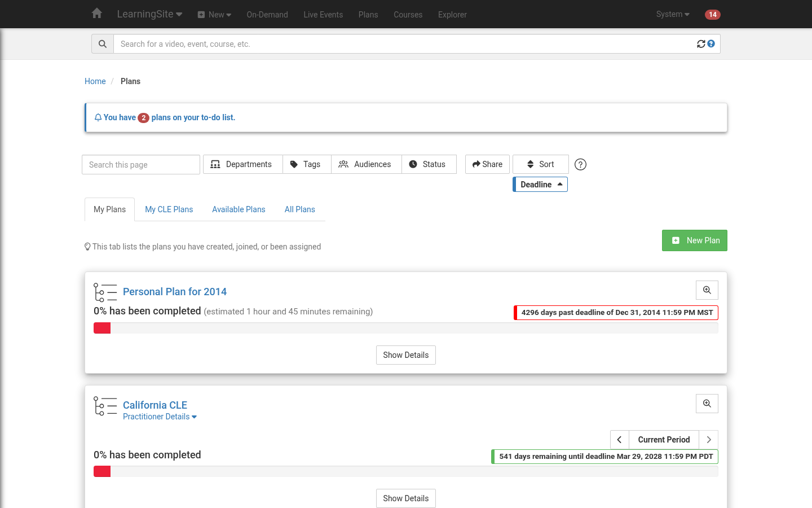The image size is (812, 508).
Task: Open Live Events in the navbar
Action: (x=323, y=15)
